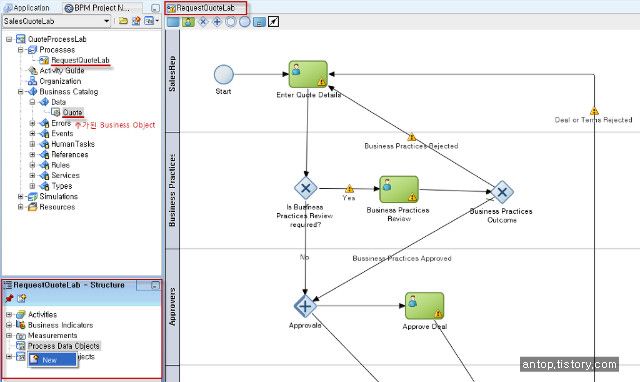Select the Organization item
Screen dimensions: 640x382
tap(60, 81)
